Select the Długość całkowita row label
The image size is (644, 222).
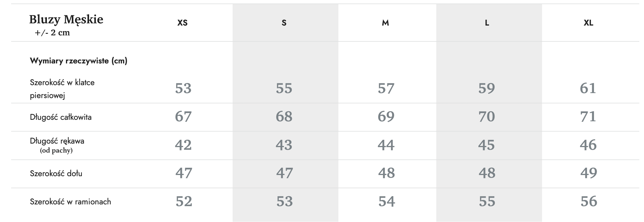[61, 117]
